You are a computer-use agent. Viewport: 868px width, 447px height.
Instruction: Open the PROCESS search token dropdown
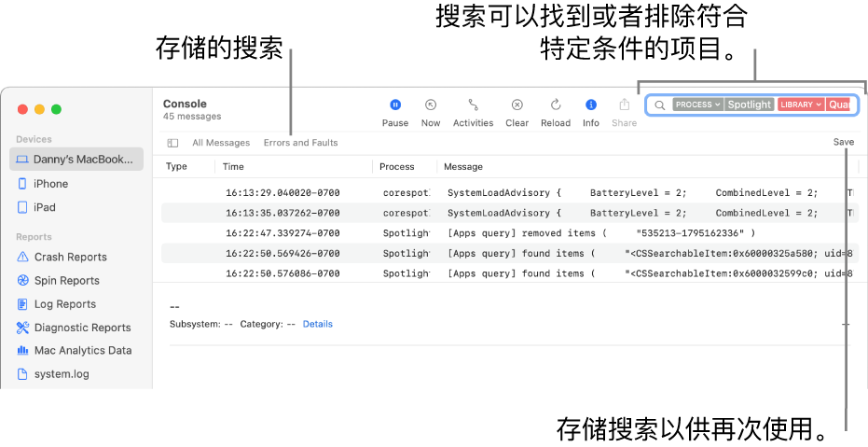click(x=697, y=105)
